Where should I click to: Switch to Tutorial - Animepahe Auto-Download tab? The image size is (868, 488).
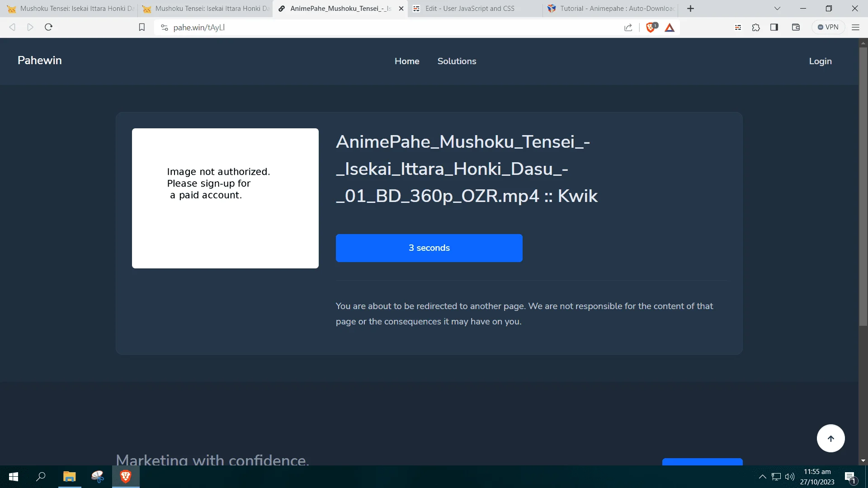tap(610, 9)
